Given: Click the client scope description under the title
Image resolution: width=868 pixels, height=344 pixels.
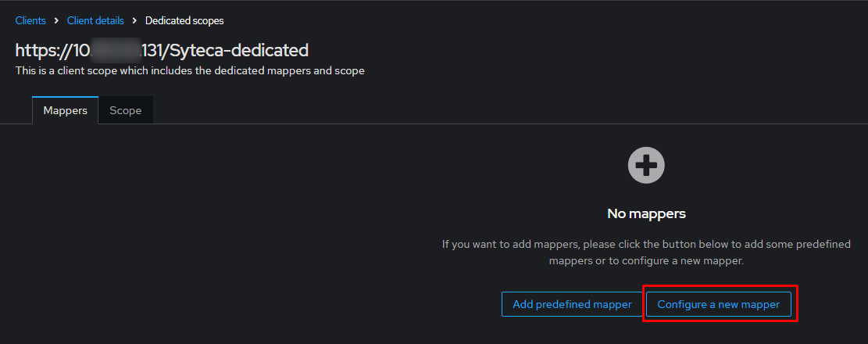Looking at the screenshot, I should pyautogui.click(x=190, y=71).
